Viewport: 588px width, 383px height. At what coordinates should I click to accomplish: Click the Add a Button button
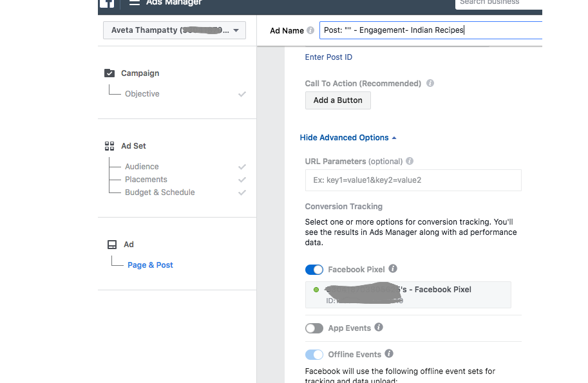(338, 100)
